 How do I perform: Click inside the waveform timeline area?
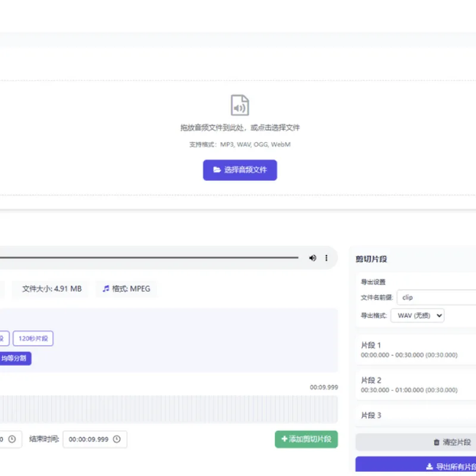click(x=169, y=409)
